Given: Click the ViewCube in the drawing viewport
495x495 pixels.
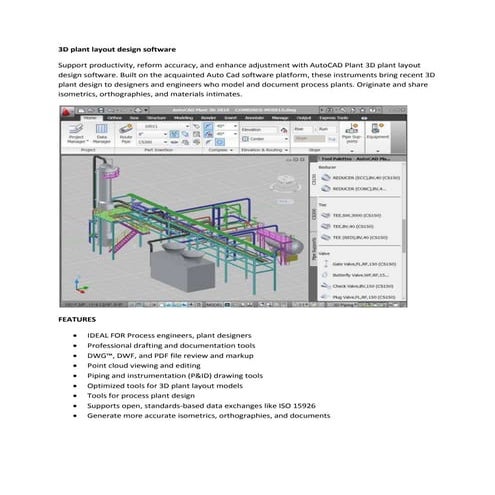Looking at the screenshot, I should coord(285,183).
